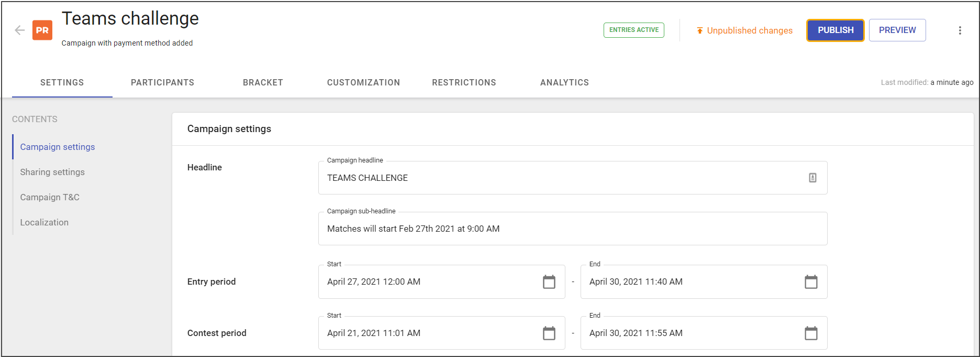The height and width of the screenshot is (357, 980).
Task: Jump to Localization section
Action: (x=44, y=222)
